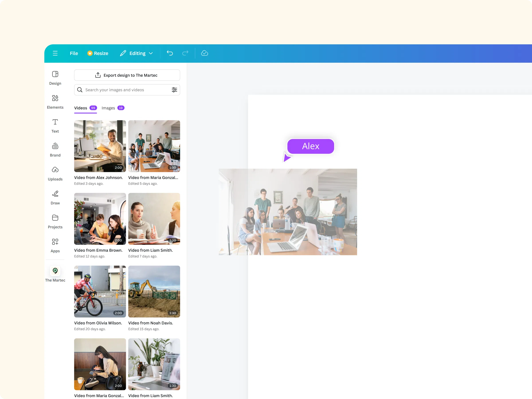Open the File menu
Image resolution: width=532 pixels, height=399 pixels.
pos(74,53)
